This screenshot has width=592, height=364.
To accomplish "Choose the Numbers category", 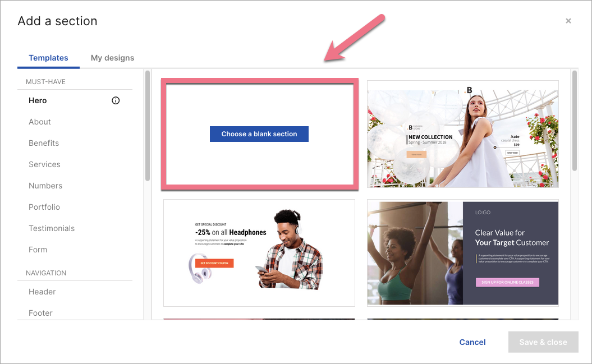I will coord(45,186).
